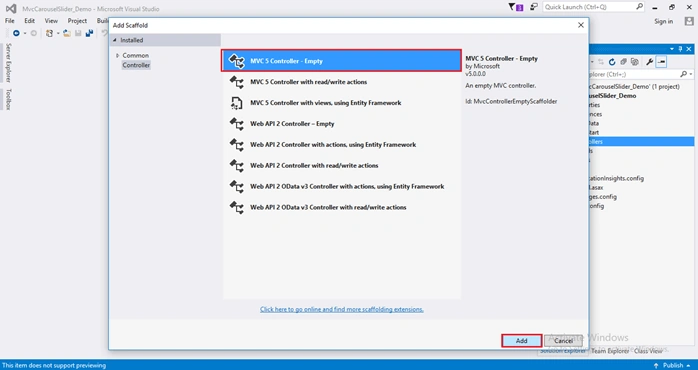Close the Add Scaffold dialog
Viewport: 698px width, 370px height.
click(x=580, y=25)
